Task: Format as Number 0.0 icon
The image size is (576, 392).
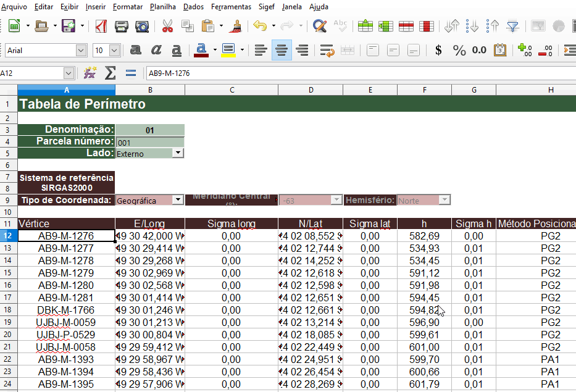Action: click(x=480, y=50)
